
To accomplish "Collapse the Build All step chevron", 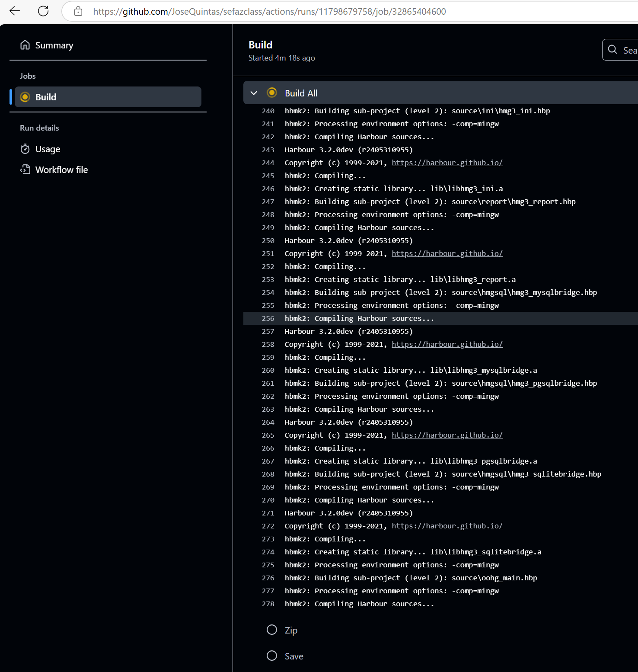I will point(254,93).
